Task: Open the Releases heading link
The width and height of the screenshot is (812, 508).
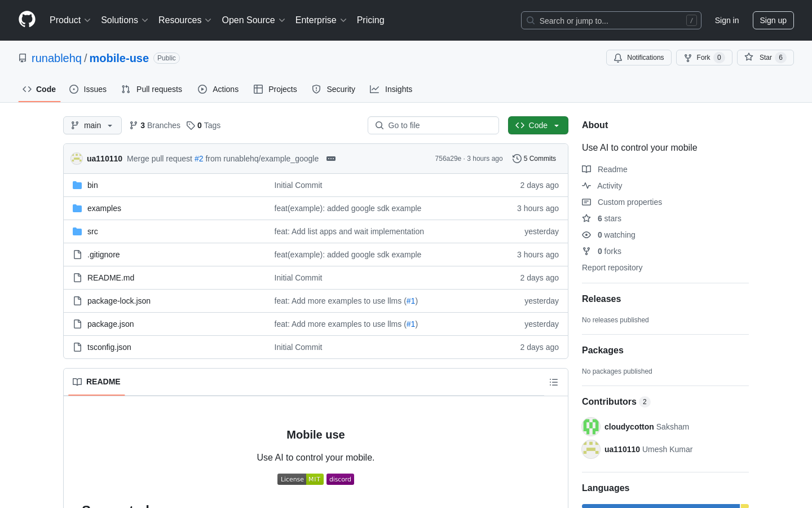Action: coord(601,299)
